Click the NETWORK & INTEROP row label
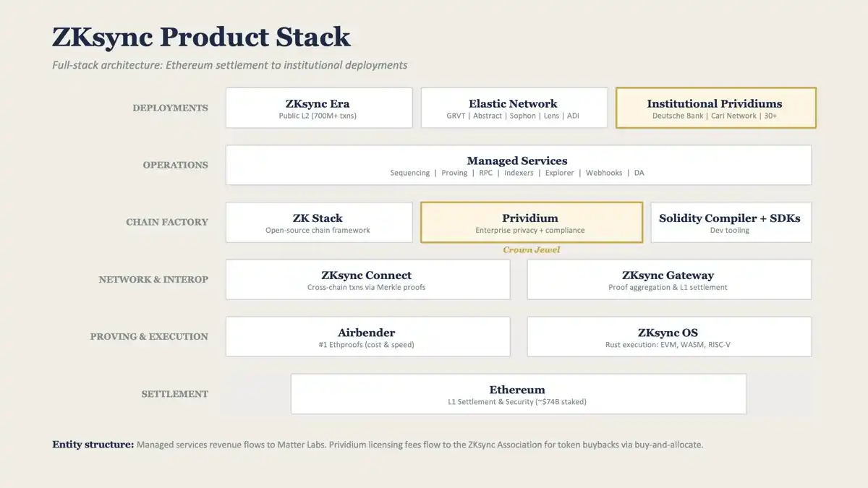Image resolution: width=868 pixels, height=488 pixels. pyautogui.click(x=153, y=279)
